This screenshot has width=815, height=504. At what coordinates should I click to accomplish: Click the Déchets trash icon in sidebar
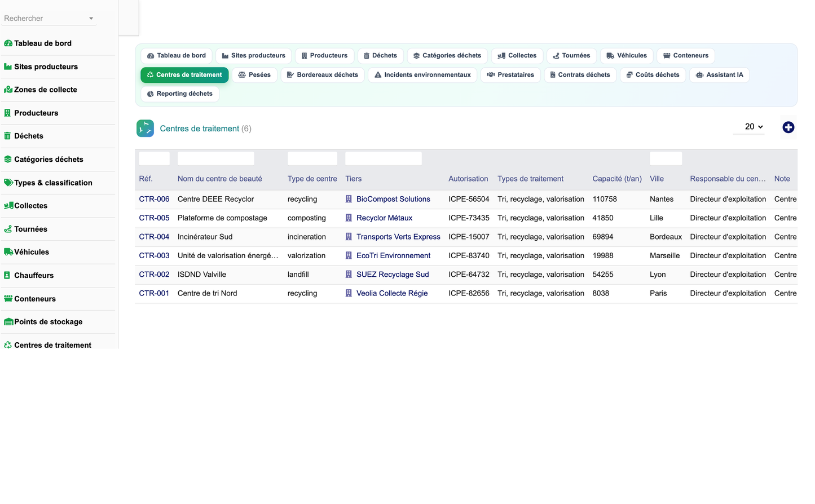click(x=7, y=136)
